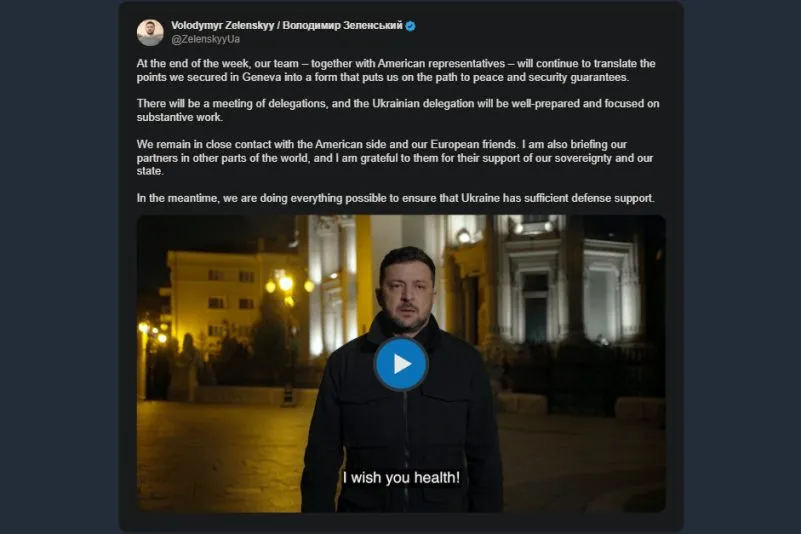801x534 pixels.
Task: Open the @ZelenskyyUa handle link
Action: click(x=205, y=39)
